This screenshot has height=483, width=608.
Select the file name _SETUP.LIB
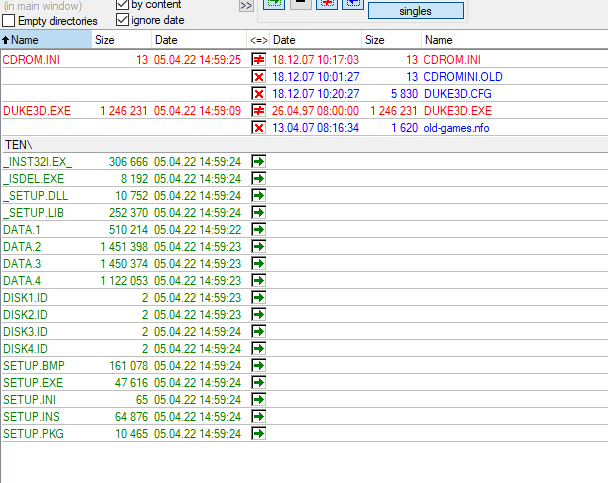(x=33, y=213)
